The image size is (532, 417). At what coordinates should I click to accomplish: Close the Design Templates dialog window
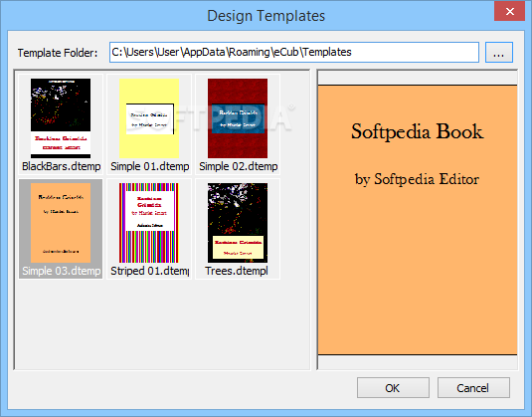click(509, 12)
